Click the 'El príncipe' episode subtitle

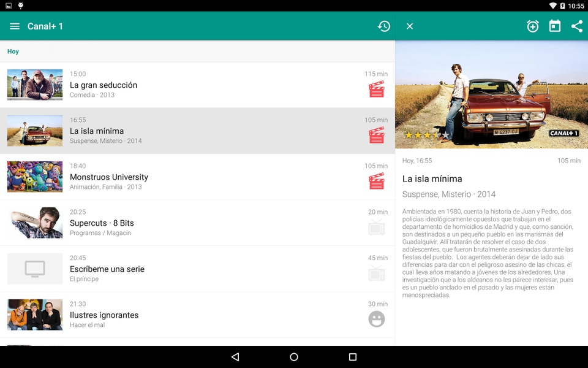click(x=84, y=279)
